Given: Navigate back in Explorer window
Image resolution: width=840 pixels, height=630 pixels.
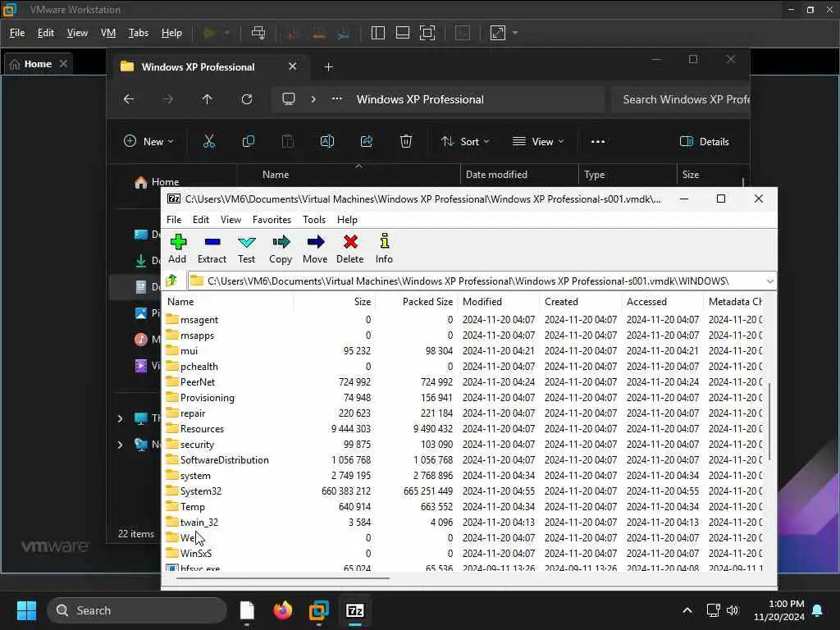Looking at the screenshot, I should 129,99.
